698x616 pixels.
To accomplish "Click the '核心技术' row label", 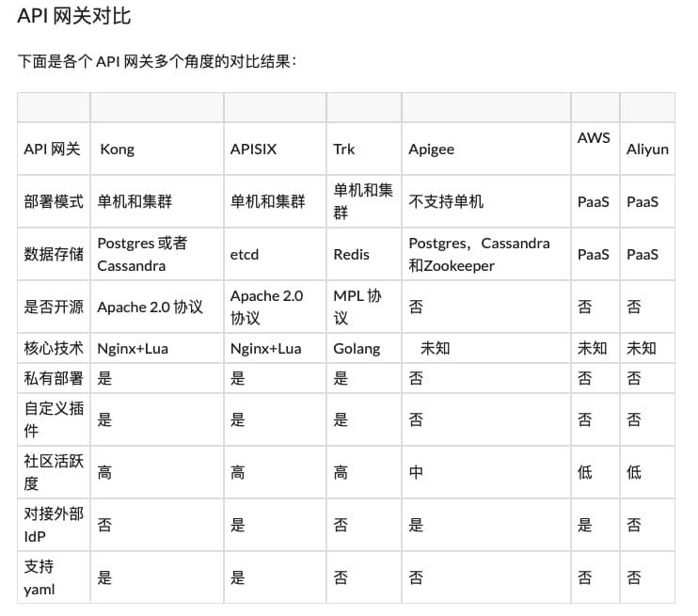I will [x=54, y=348].
